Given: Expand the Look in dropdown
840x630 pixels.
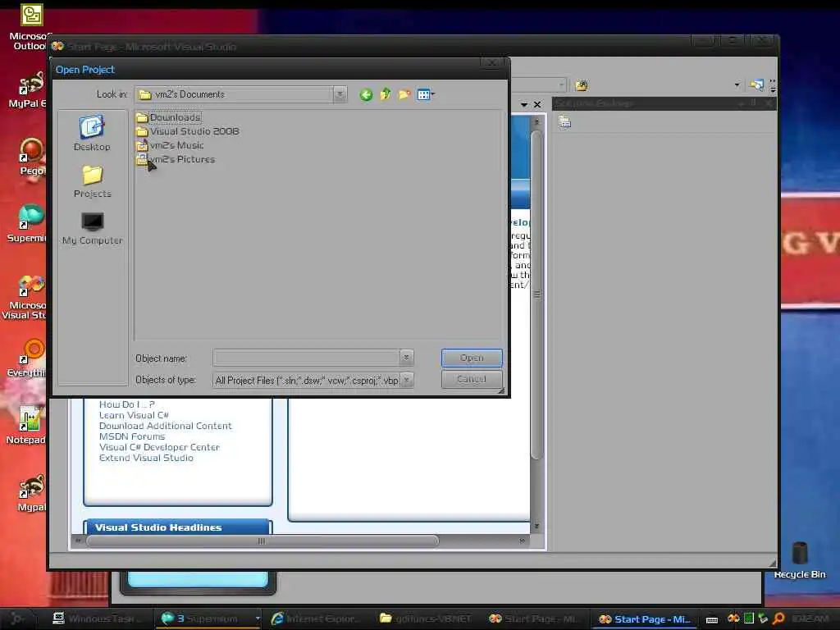Looking at the screenshot, I should [x=340, y=94].
